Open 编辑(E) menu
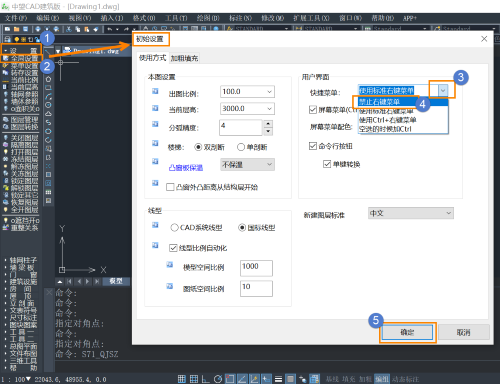The image size is (500, 384). (x=48, y=18)
